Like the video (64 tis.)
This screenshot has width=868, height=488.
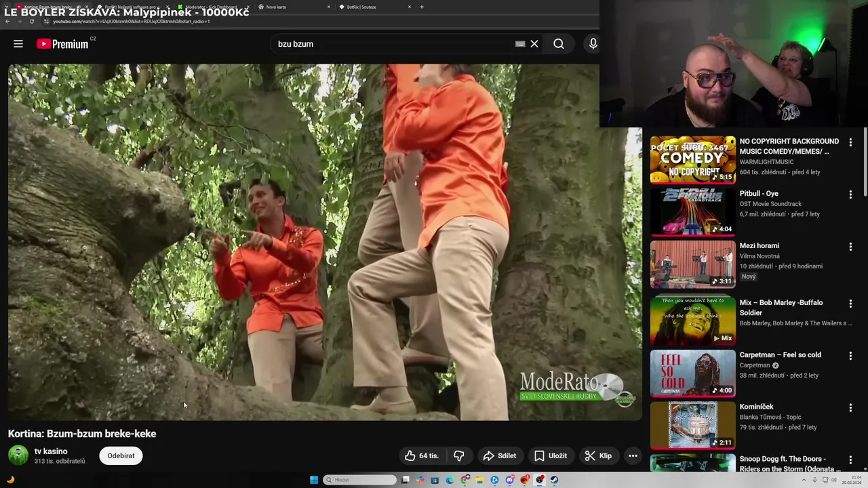coord(422,455)
